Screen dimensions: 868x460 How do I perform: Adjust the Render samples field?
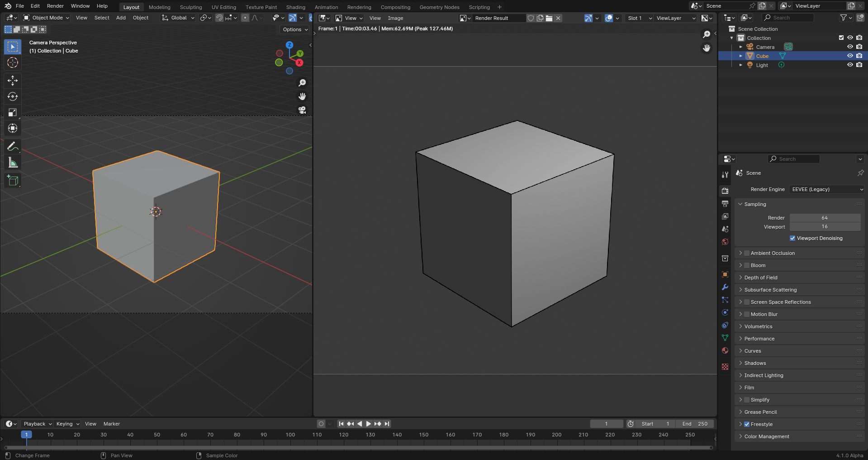(825, 218)
